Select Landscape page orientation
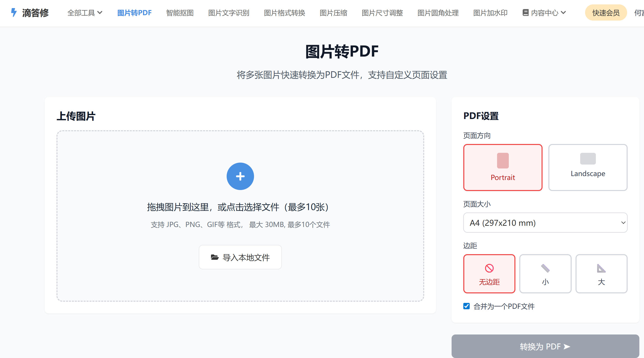Viewport: 644px width, 358px height. point(588,167)
